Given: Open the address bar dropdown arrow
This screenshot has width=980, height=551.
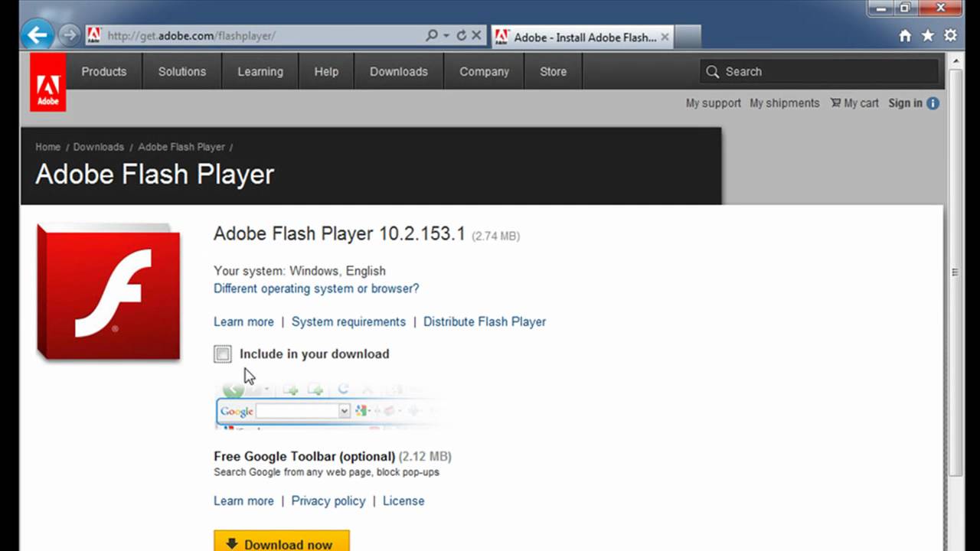Looking at the screenshot, I should pos(446,35).
